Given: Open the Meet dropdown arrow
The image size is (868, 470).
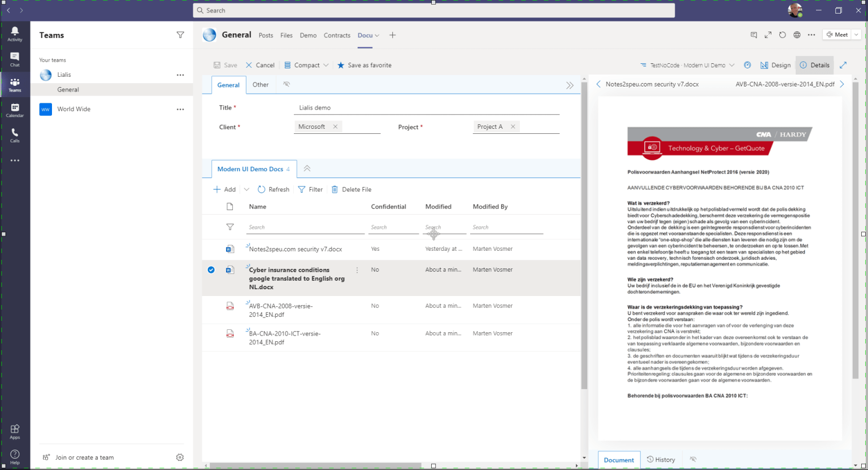Looking at the screenshot, I should click(x=855, y=34).
